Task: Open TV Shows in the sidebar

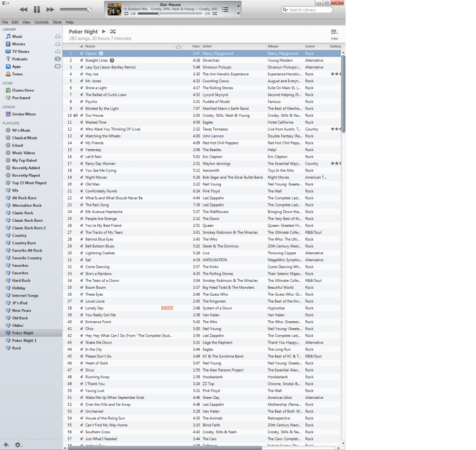Action: (x=20, y=52)
